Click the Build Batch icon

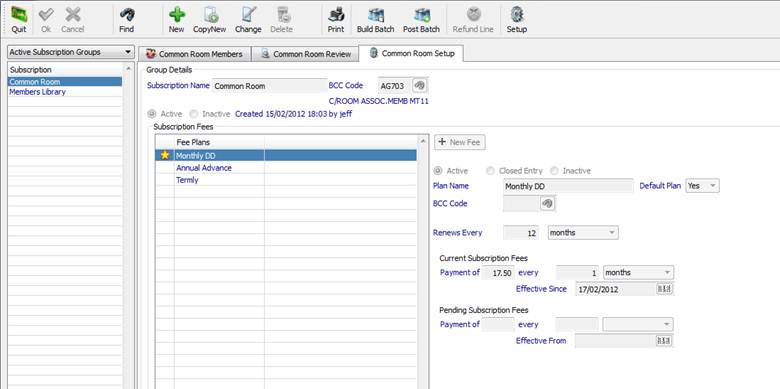tap(376, 15)
